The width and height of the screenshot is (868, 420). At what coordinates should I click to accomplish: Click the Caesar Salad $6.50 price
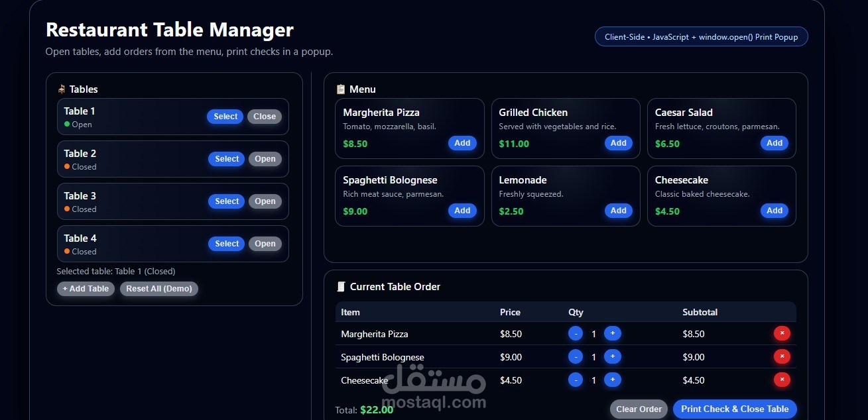tap(667, 144)
